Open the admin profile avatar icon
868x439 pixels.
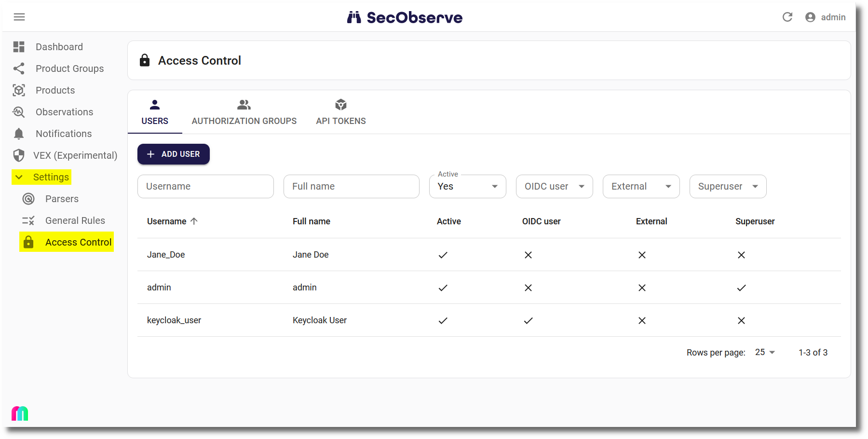click(809, 17)
